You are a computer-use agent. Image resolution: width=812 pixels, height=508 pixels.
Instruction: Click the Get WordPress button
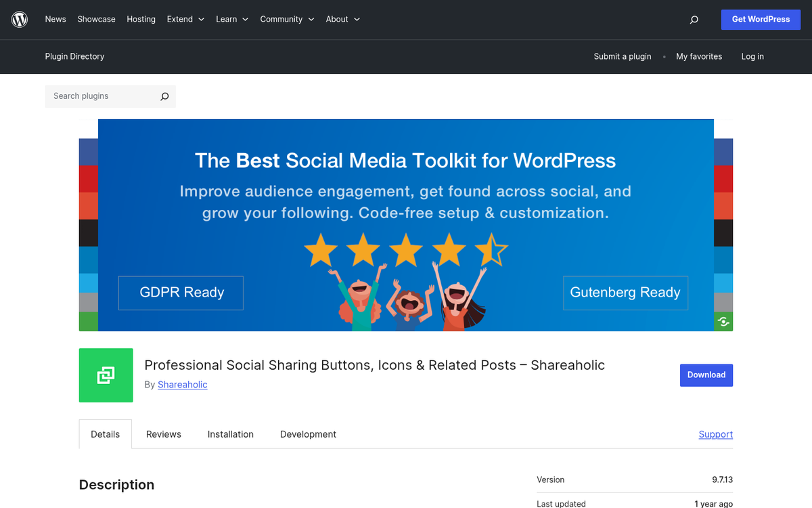(761, 19)
